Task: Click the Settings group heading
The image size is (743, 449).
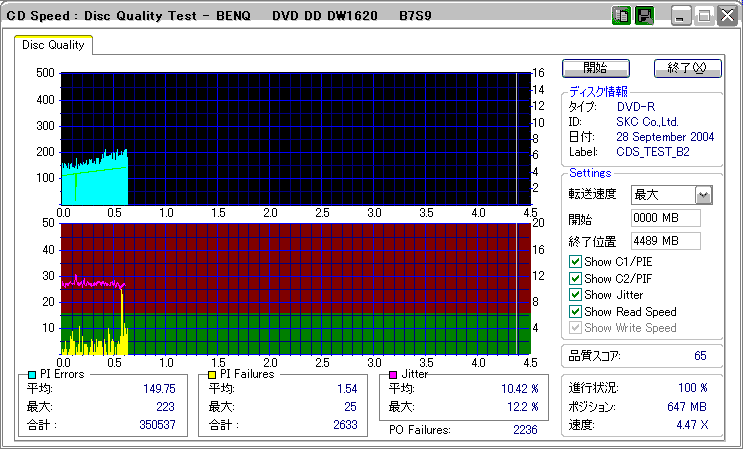Action: pyautogui.click(x=590, y=173)
